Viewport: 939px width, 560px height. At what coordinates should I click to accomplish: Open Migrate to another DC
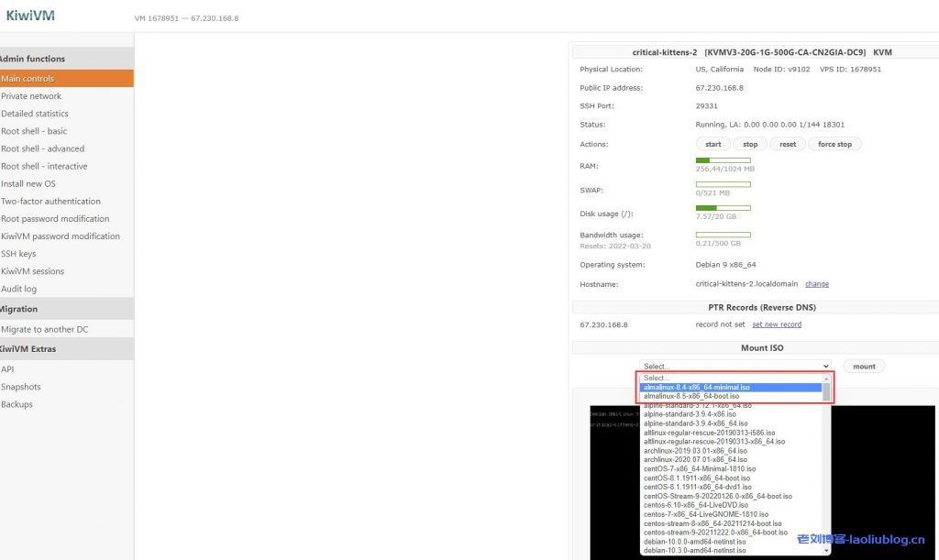click(x=45, y=330)
